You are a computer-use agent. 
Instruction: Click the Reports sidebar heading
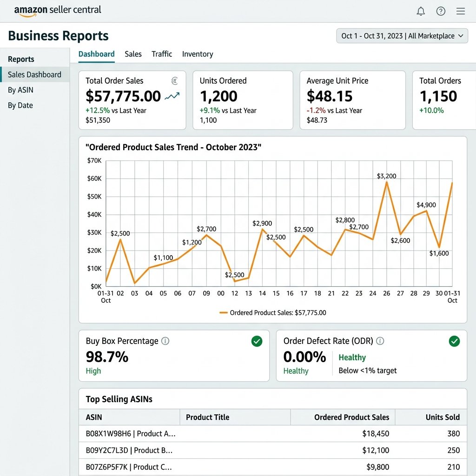21,59
